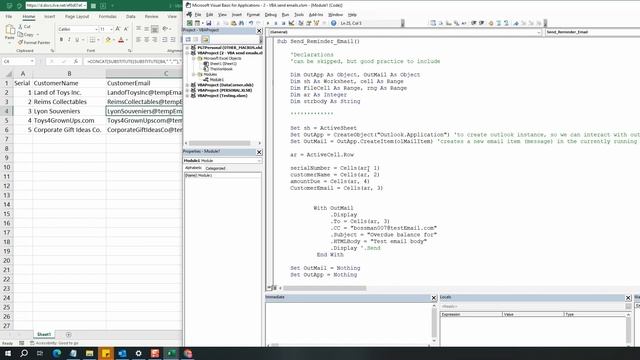Cut selection using Excel ribbon scissors
This screenshot has height=360, width=640.
point(24,27)
